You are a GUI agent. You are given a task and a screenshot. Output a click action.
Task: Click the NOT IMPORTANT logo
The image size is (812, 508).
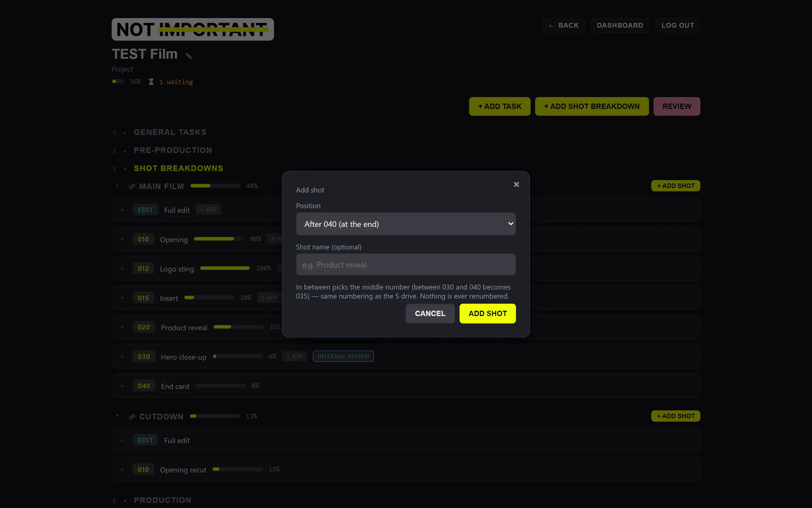(193, 30)
